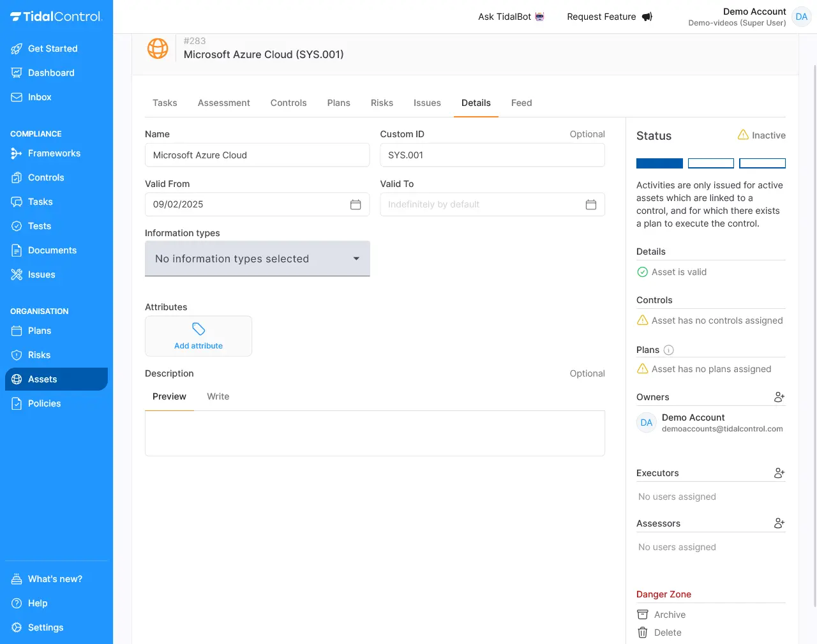Archive this asset
This screenshot has width=817, height=644.
[661, 615]
